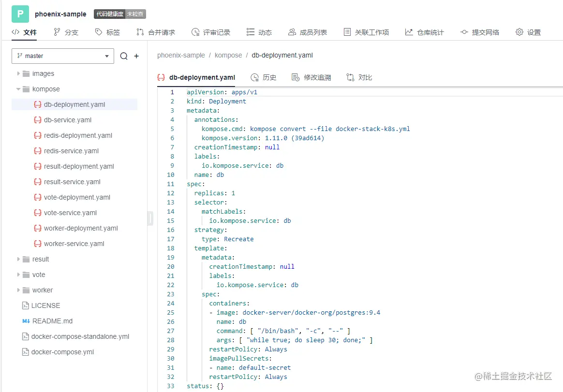Open the 修改追溯 blame view
563x392 pixels.
point(311,77)
